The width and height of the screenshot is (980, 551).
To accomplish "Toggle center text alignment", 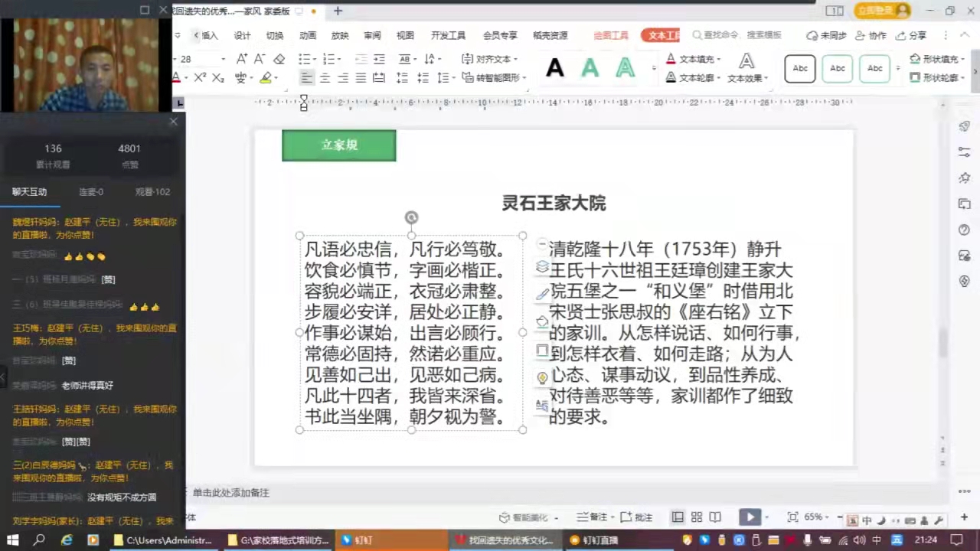I will 325,77.
